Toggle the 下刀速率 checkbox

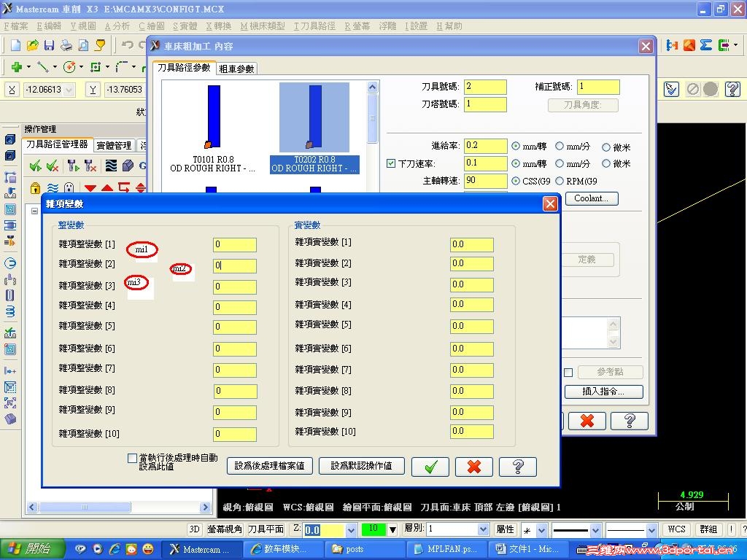391,163
